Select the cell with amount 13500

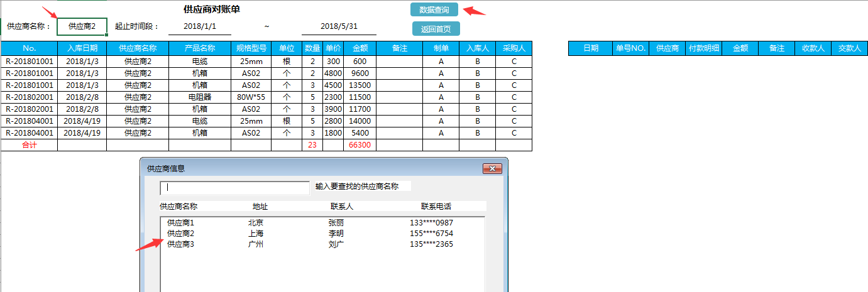click(360, 85)
